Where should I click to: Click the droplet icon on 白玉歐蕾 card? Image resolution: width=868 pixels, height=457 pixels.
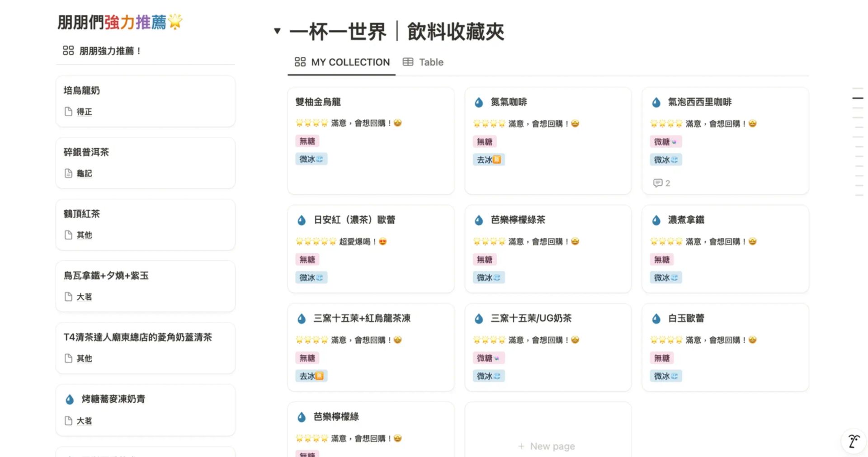656,319
